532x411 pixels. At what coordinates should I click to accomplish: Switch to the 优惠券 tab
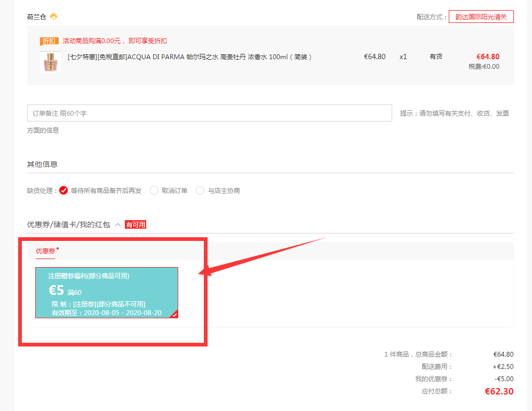click(45, 251)
